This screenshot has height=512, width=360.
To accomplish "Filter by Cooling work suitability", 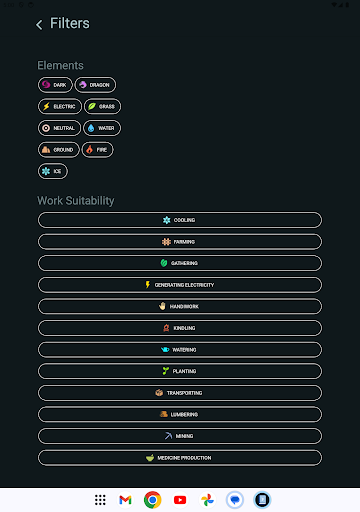I will (180, 220).
